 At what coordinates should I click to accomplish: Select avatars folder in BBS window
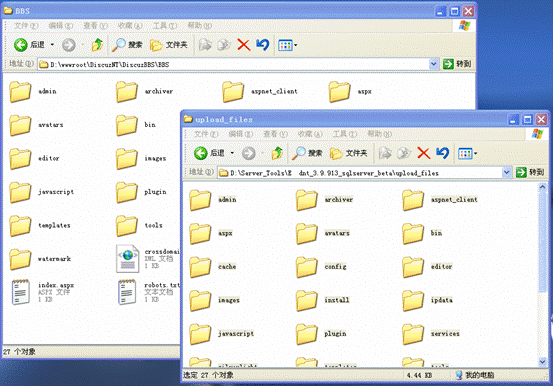pyautogui.click(x=36, y=125)
